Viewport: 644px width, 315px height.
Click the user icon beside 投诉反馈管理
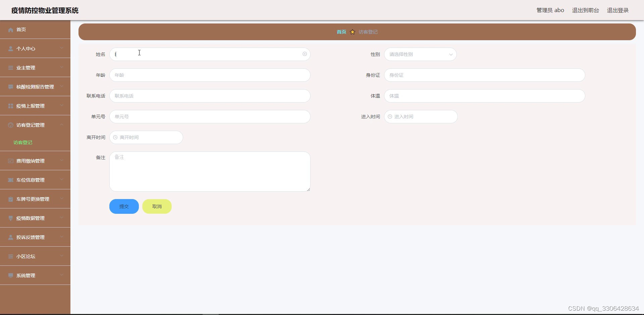pos(11,238)
